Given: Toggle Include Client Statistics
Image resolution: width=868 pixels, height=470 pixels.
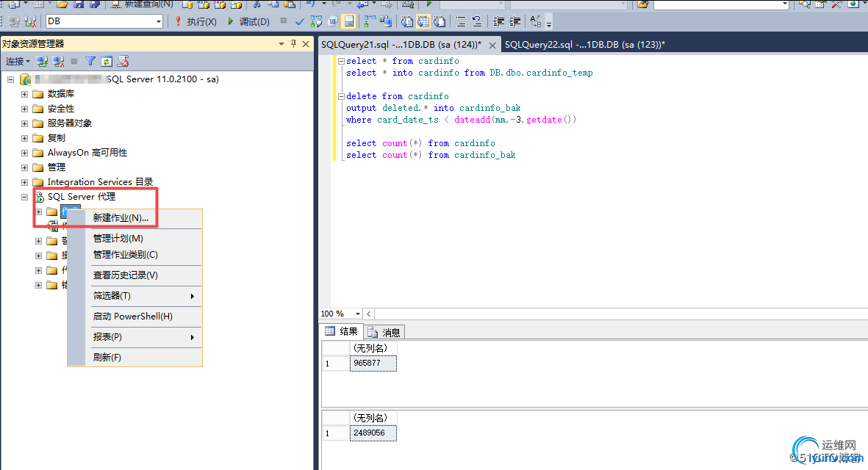Looking at the screenshot, I should click(386, 21).
